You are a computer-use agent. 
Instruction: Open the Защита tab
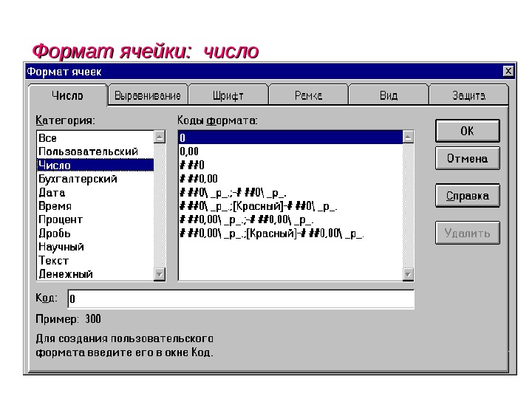click(468, 95)
